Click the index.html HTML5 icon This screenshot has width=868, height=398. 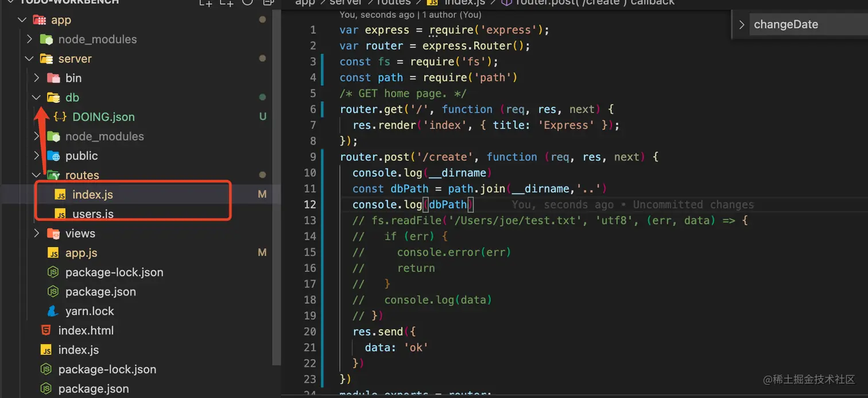pyautogui.click(x=46, y=330)
